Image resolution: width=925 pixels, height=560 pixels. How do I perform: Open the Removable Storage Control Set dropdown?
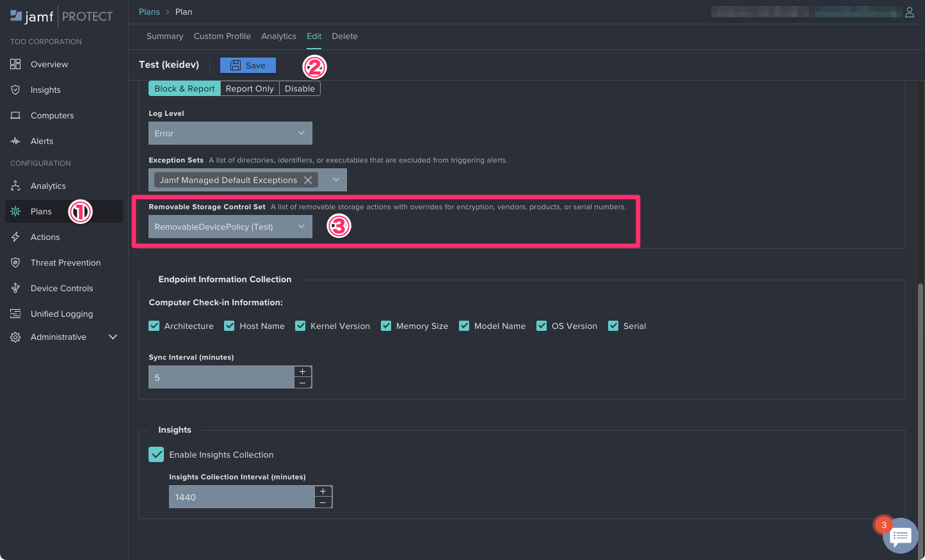(230, 227)
